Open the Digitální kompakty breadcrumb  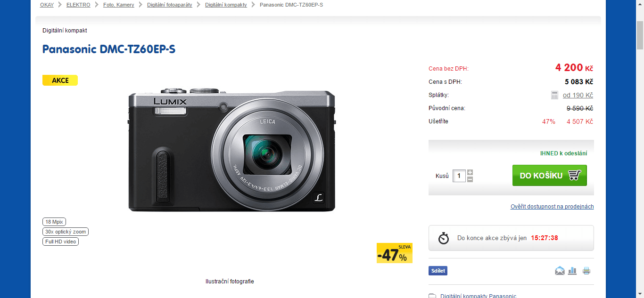click(226, 5)
